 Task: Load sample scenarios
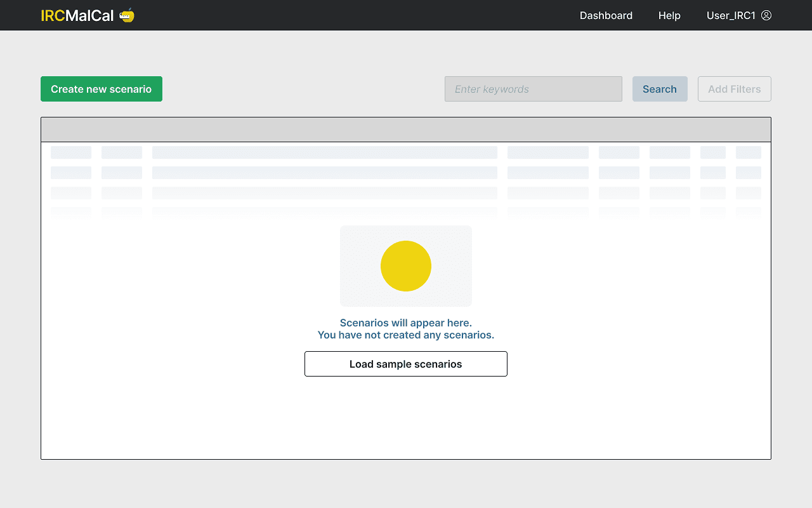click(406, 364)
